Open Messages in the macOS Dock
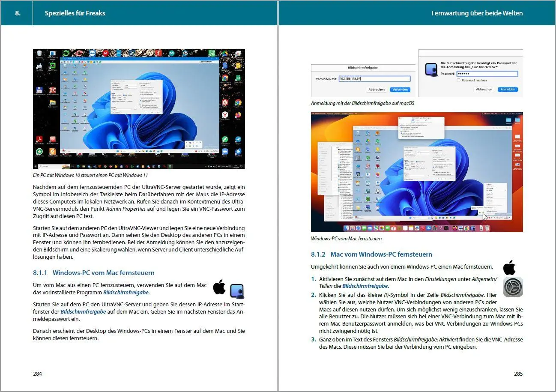 click(364, 228)
